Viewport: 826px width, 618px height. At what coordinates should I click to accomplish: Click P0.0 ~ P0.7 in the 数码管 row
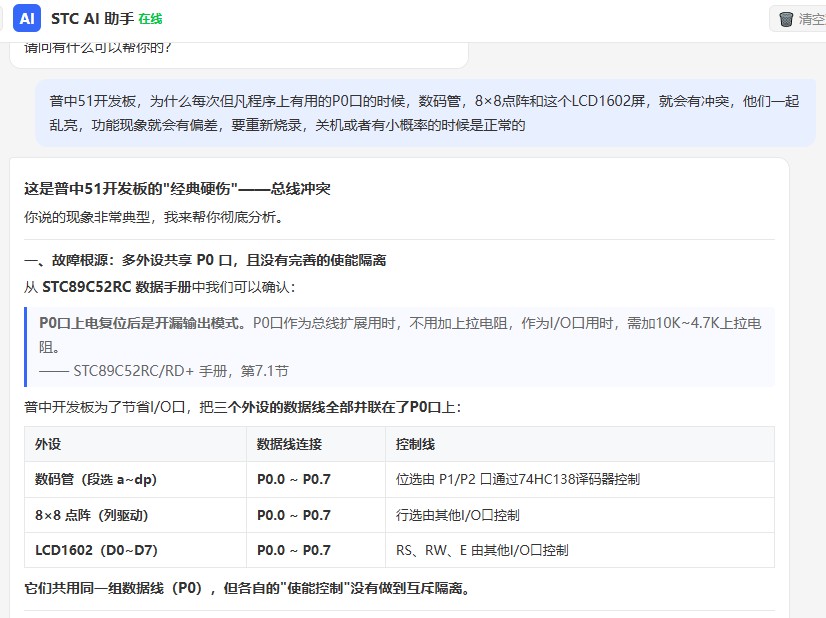(x=294, y=479)
